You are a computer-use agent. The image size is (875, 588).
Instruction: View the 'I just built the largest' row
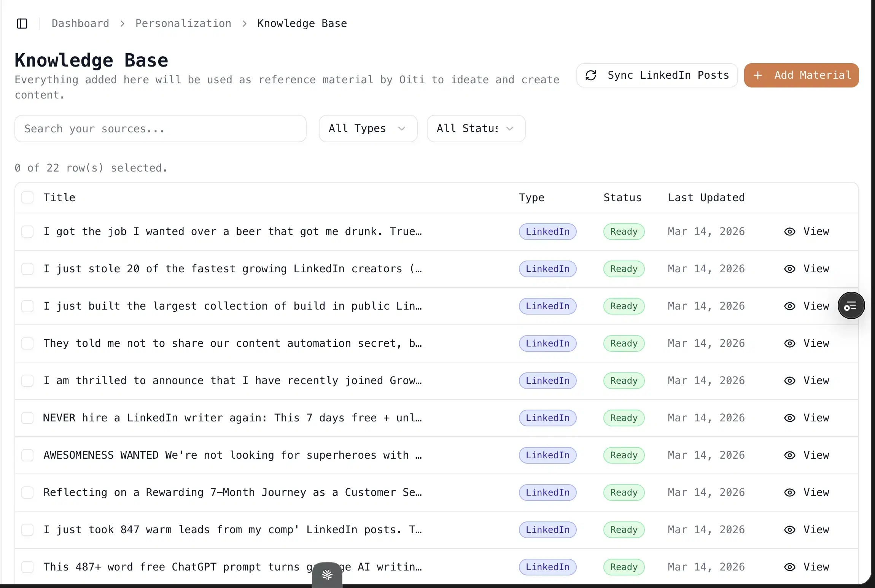click(x=807, y=306)
